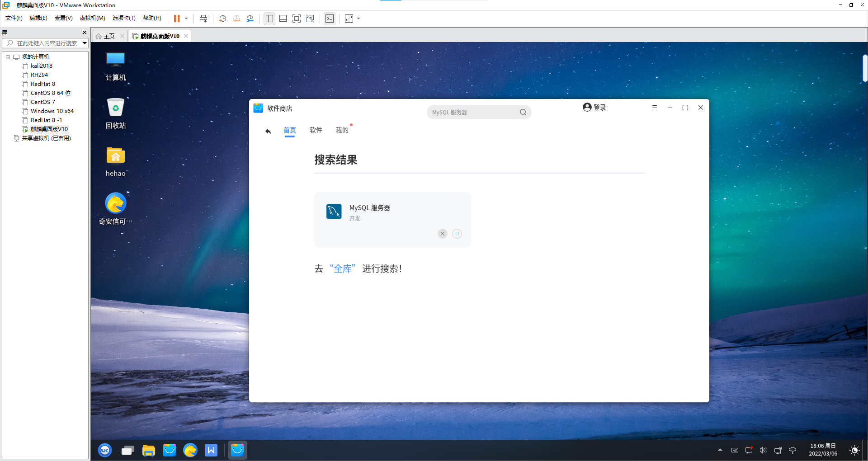Open the 虚拟机(M) menu

[93, 18]
